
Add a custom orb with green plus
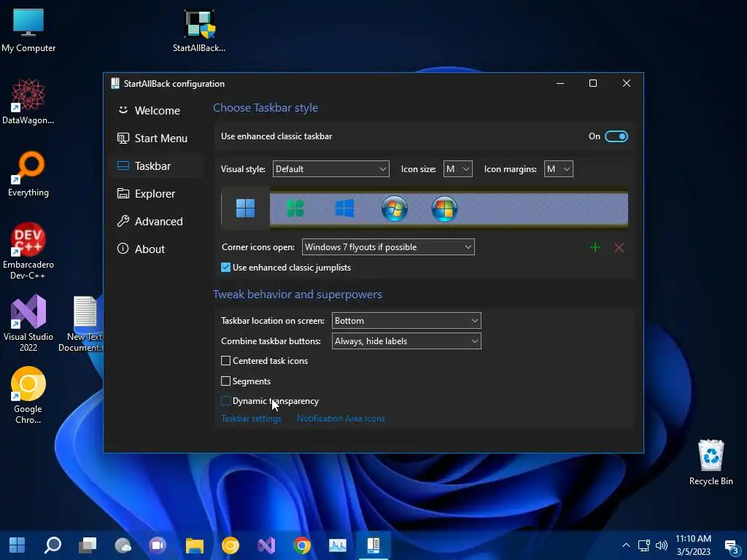pos(595,248)
